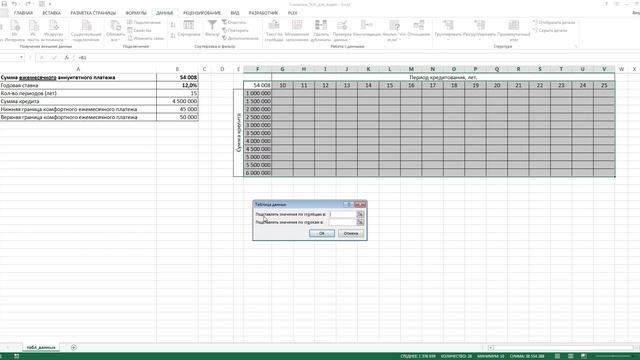Open 'ФОРМУЛЫ' ribbon tab
Image resolution: width=640 pixels, height=360 pixels.
pyautogui.click(x=136, y=13)
